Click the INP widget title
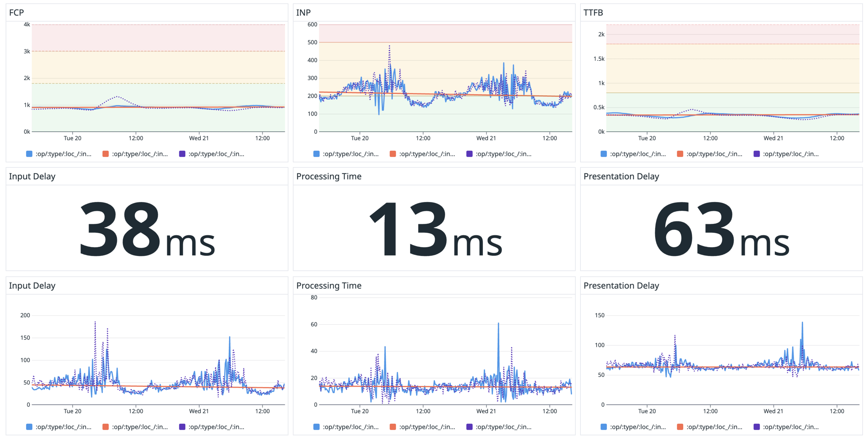 tap(303, 13)
